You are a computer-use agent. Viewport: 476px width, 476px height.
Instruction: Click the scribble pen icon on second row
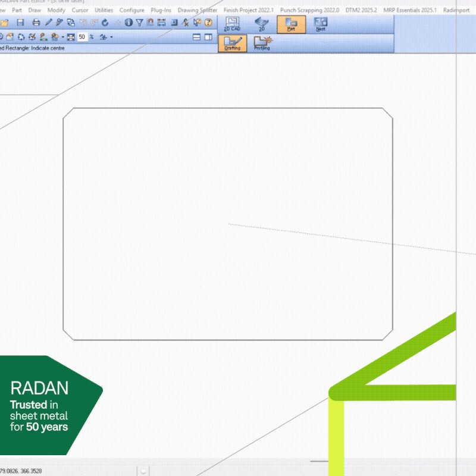click(x=104, y=37)
